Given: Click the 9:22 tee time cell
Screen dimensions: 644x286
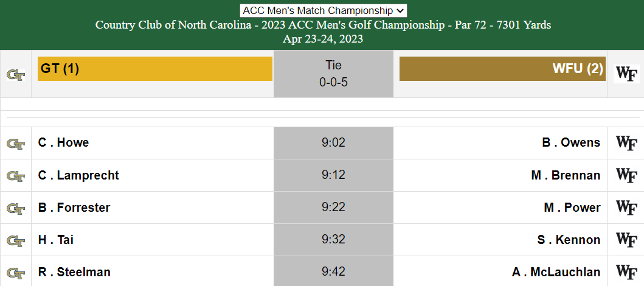Looking at the screenshot, I should click(333, 208).
